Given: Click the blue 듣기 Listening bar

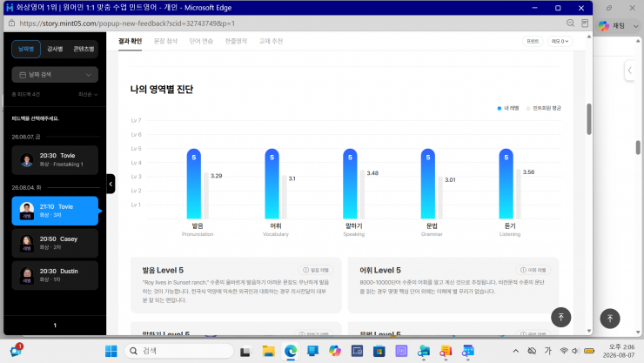Looking at the screenshot, I should click(506, 184).
